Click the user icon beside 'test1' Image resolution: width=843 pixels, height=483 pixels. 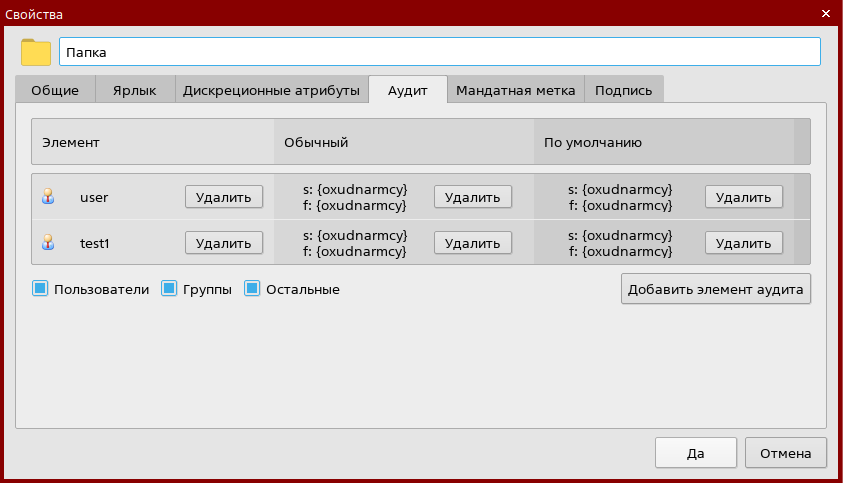click(x=47, y=242)
